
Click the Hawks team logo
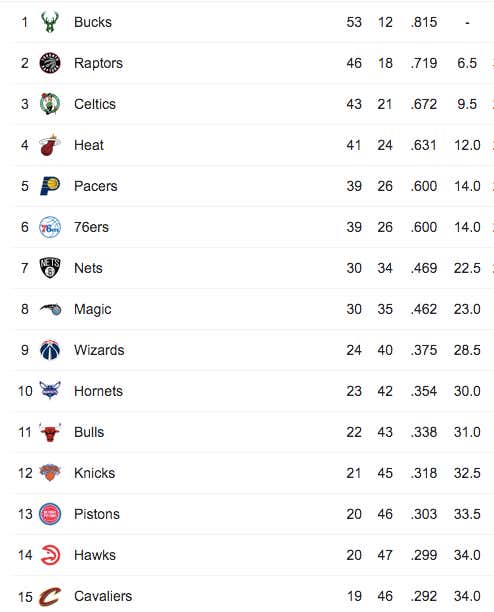pos(50,555)
